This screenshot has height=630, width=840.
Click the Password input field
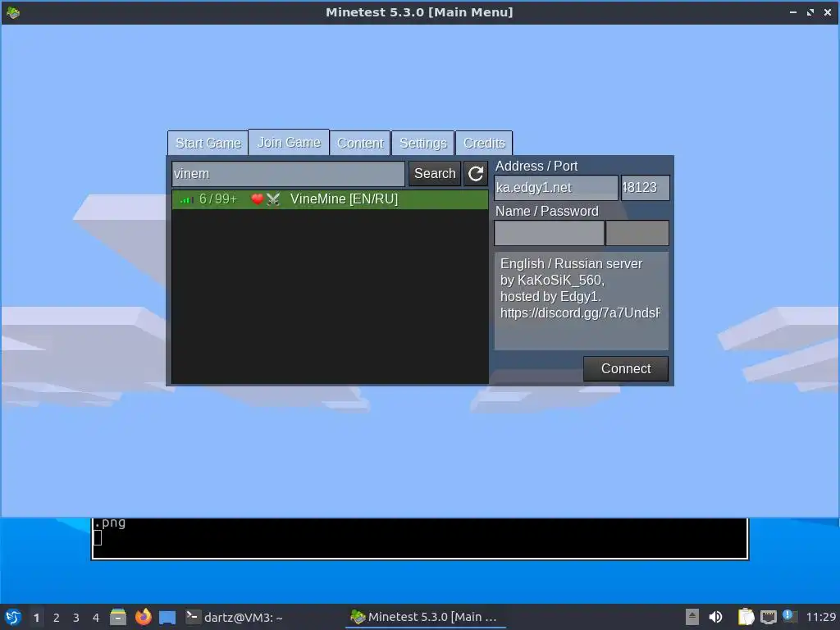point(637,233)
